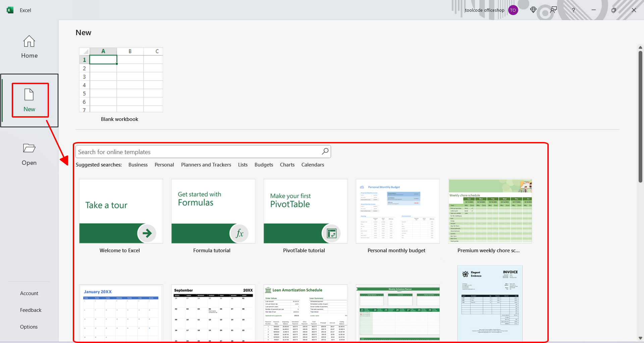Click the Search for online templates field
Image resolution: width=644 pixels, height=343 pixels.
(x=203, y=152)
